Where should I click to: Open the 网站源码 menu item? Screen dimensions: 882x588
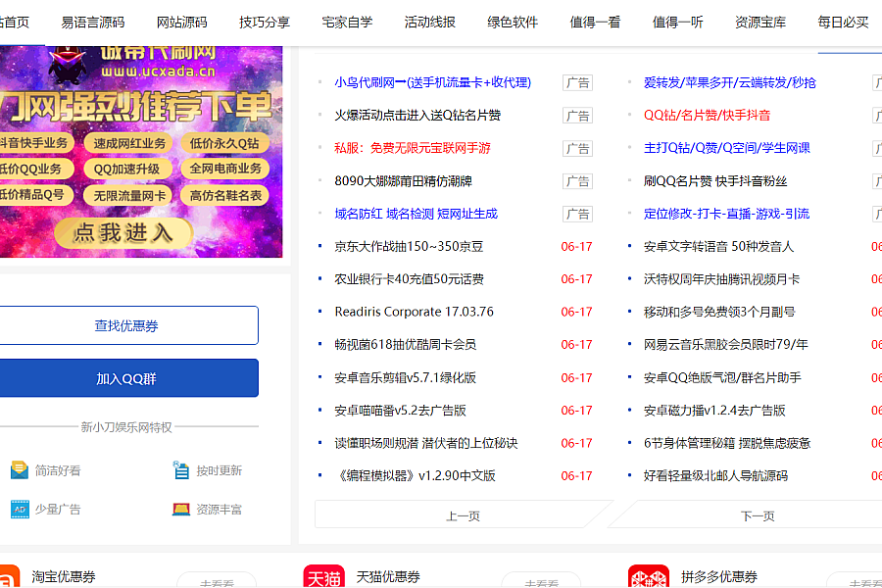tap(181, 23)
